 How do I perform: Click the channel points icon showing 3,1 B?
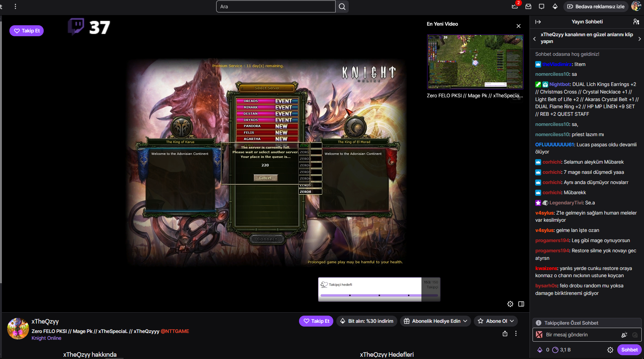pyautogui.click(x=555, y=350)
